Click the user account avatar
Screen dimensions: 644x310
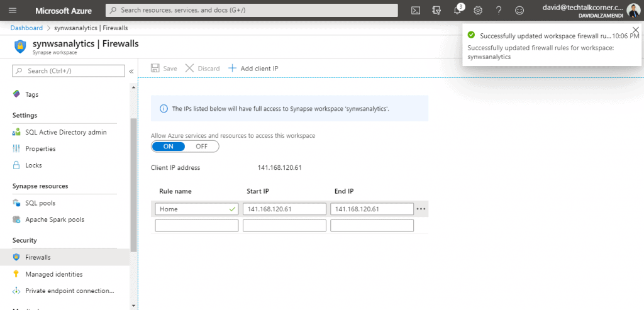click(x=633, y=10)
